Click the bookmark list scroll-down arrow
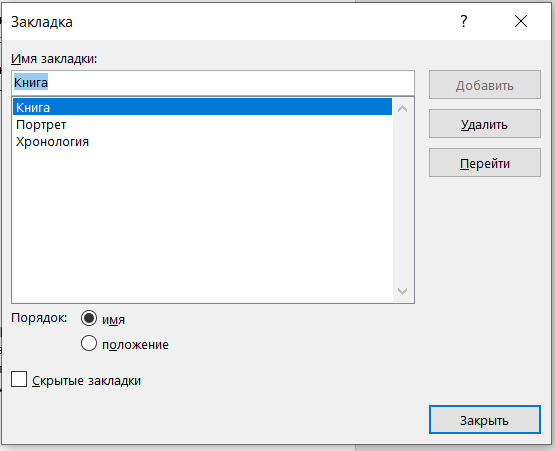555x451 pixels. [x=402, y=291]
